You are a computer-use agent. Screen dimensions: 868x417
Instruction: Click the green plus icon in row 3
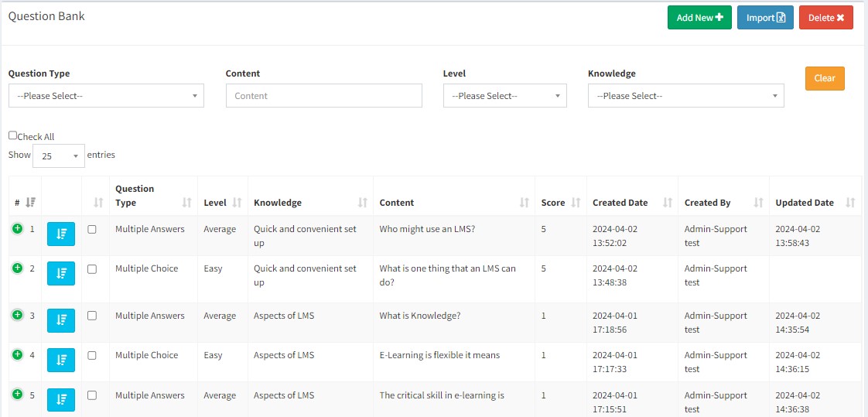[x=17, y=315]
